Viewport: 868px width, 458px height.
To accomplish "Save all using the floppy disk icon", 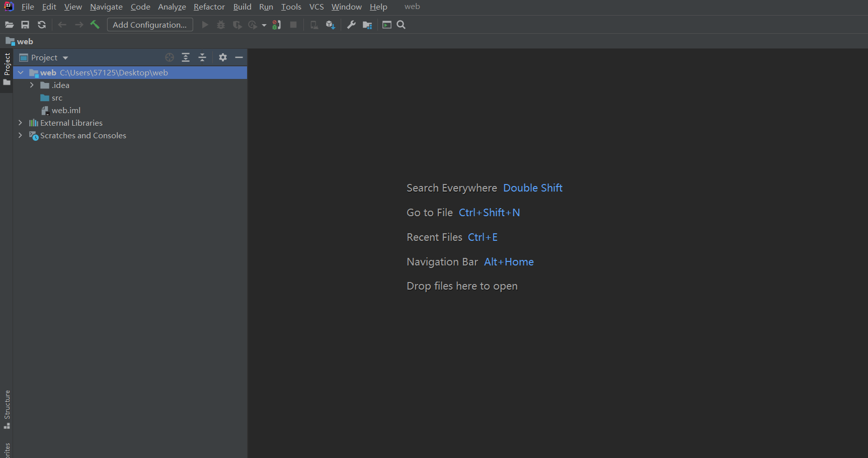I will tap(25, 25).
